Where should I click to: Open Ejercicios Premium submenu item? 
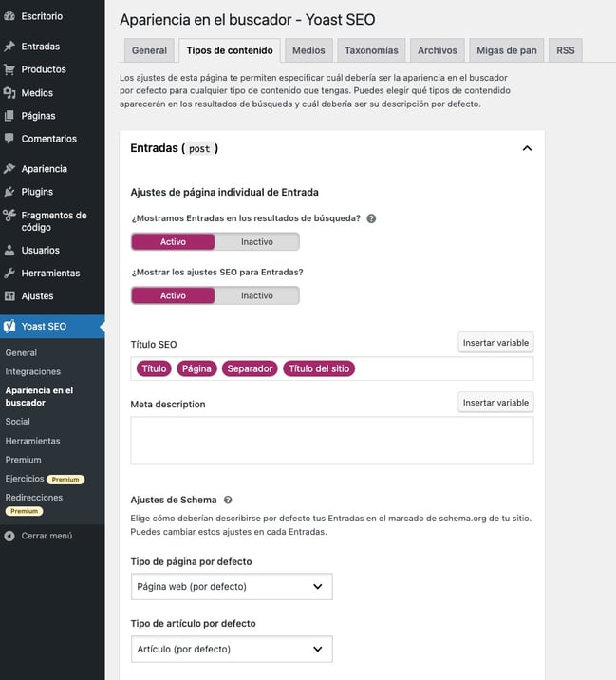point(45,479)
